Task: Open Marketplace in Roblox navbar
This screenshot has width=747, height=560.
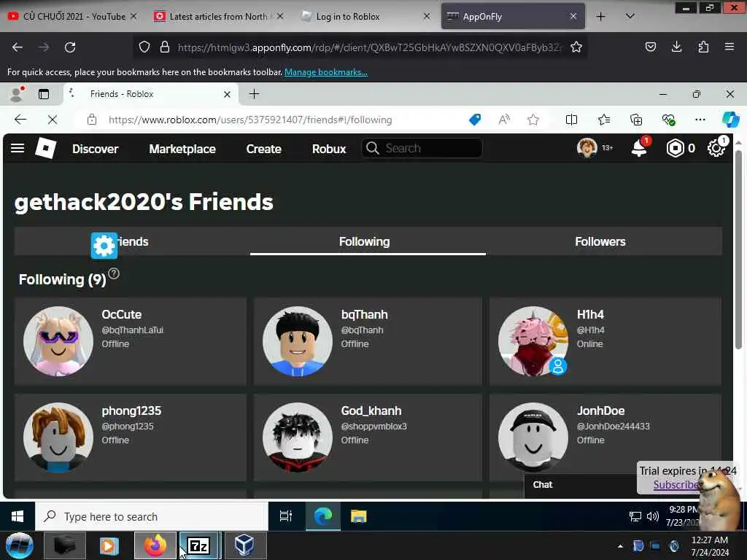Action: click(182, 149)
